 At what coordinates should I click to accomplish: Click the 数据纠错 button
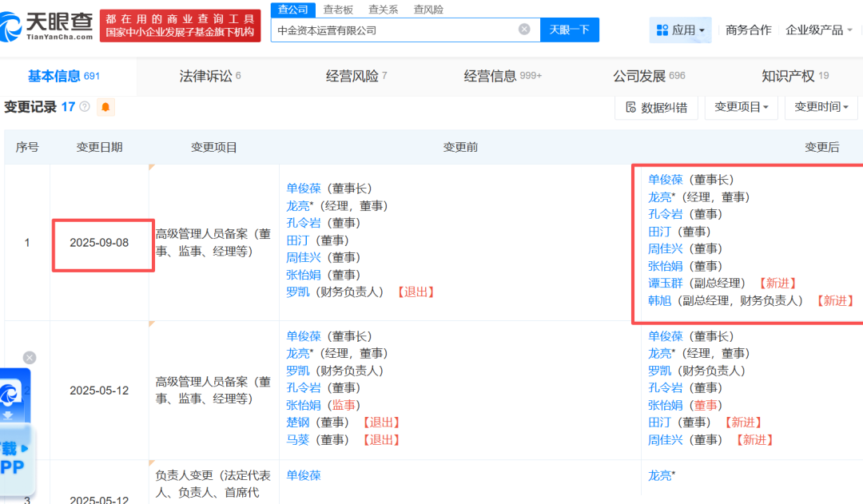click(x=656, y=107)
